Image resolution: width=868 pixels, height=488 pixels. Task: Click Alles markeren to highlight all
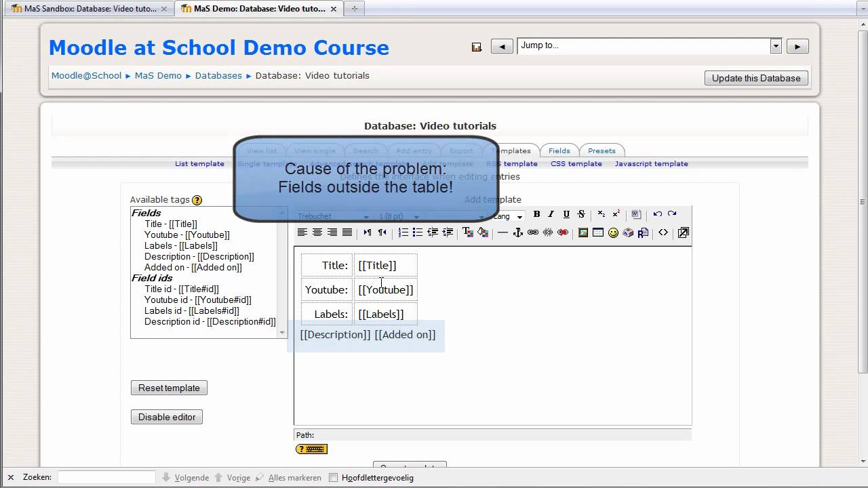288,478
